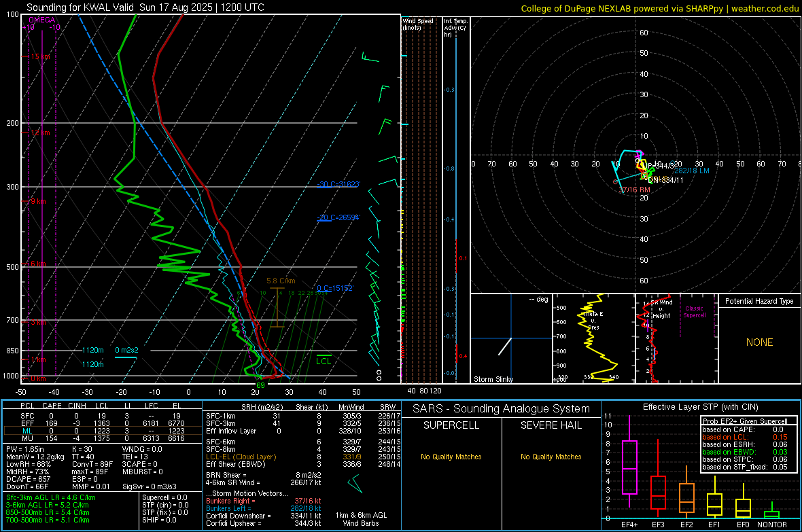
Task: Click the 'Potential Hazard Type' header
Action: 759,301
